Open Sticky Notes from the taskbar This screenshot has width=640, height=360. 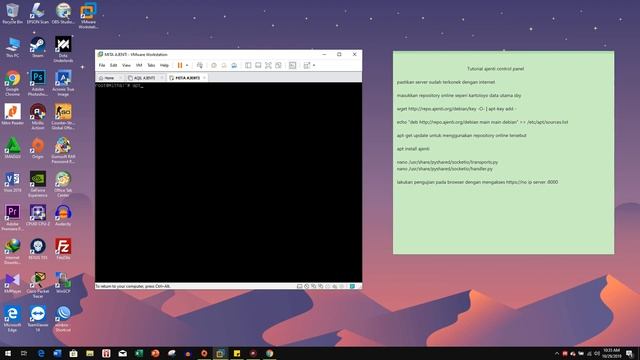pos(237,353)
